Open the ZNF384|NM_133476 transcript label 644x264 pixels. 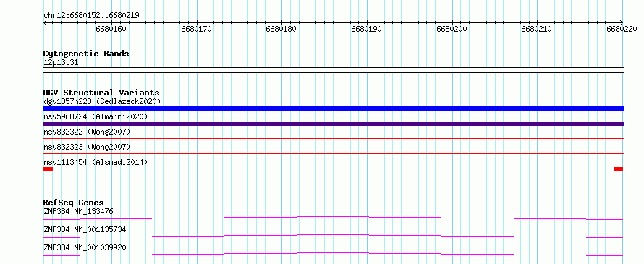click(78, 211)
